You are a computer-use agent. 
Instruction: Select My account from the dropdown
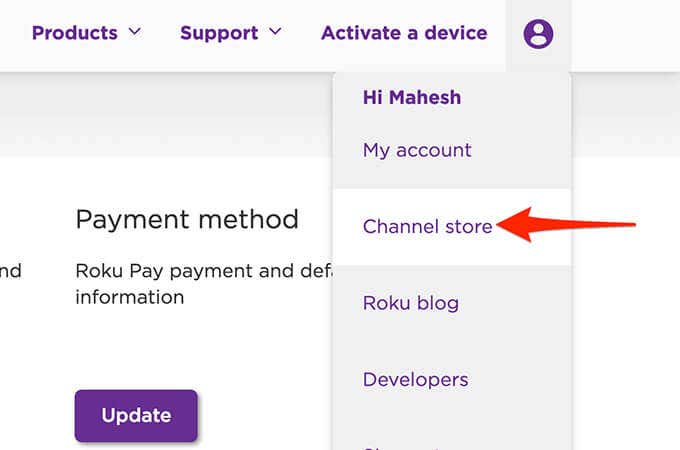click(417, 150)
